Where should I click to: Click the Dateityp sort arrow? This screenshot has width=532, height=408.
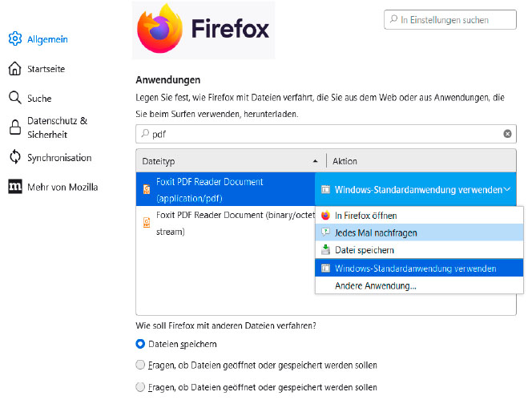click(x=315, y=161)
